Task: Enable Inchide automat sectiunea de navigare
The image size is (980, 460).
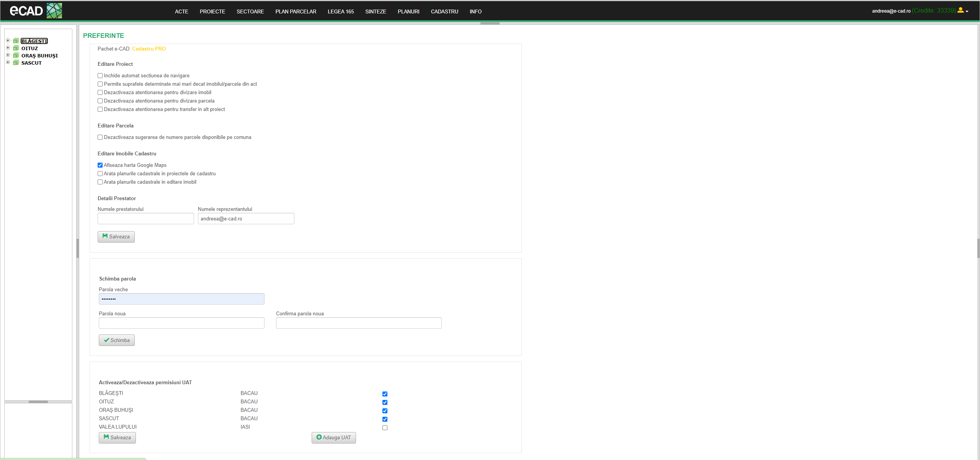Action: point(100,76)
